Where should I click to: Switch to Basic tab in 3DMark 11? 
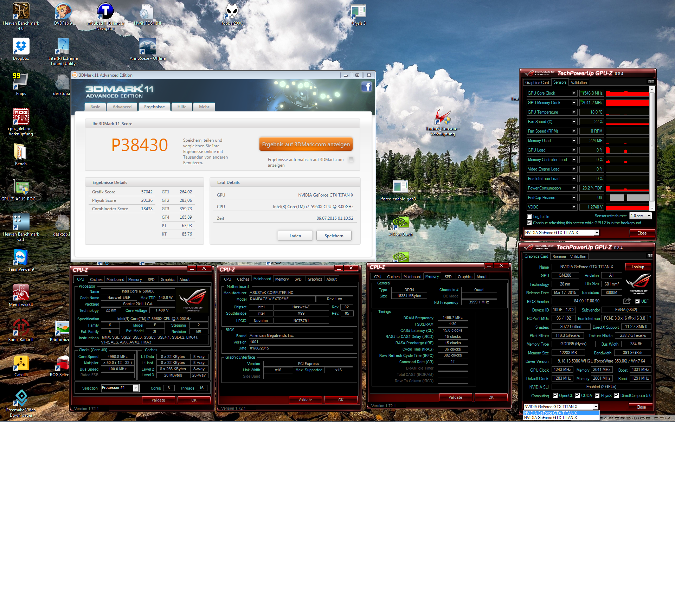click(95, 107)
